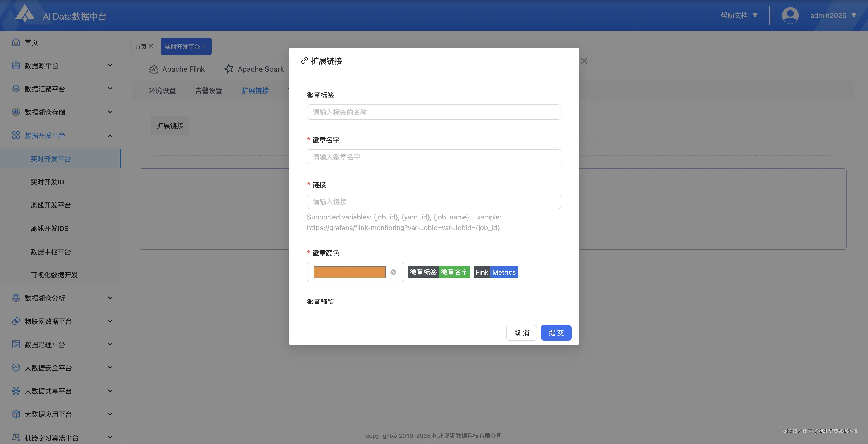
Task: Click the 数据治理平台 checklist icon
Action: click(16, 344)
